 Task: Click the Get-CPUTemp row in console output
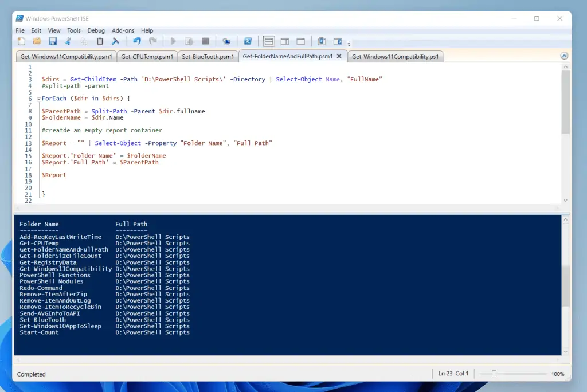(104, 244)
